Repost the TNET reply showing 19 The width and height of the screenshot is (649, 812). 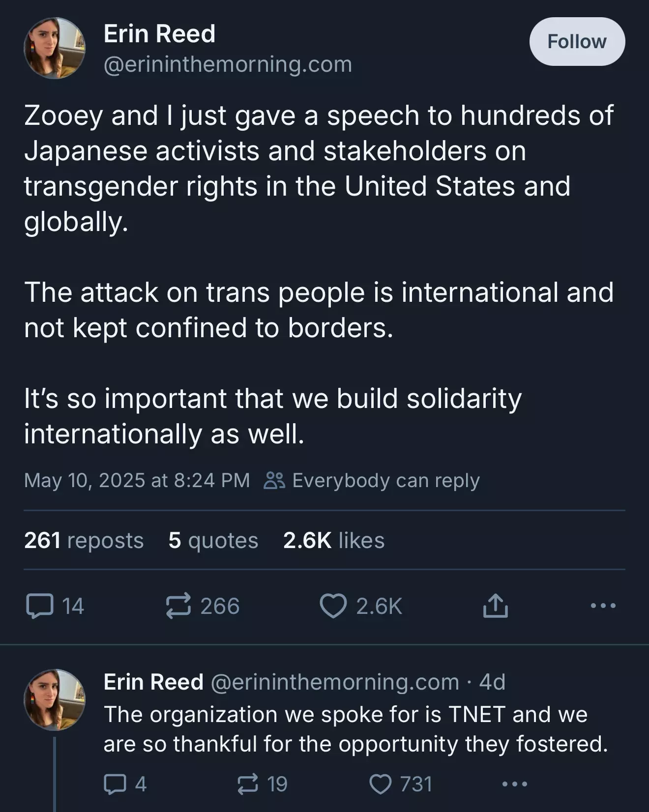coord(248,784)
